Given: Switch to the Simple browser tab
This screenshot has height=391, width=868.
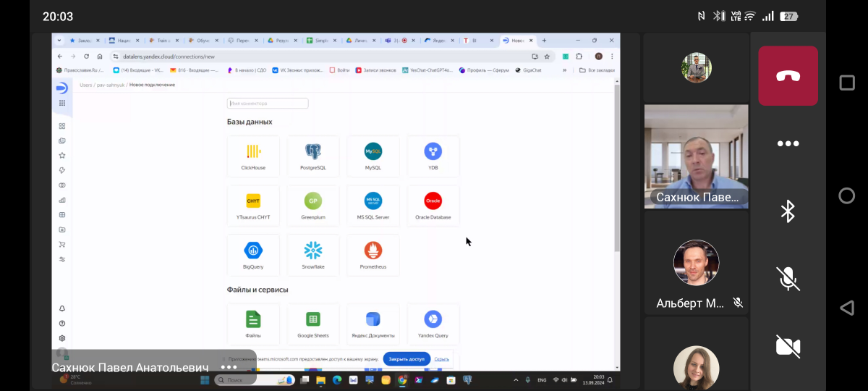Looking at the screenshot, I should pos(323,41).
